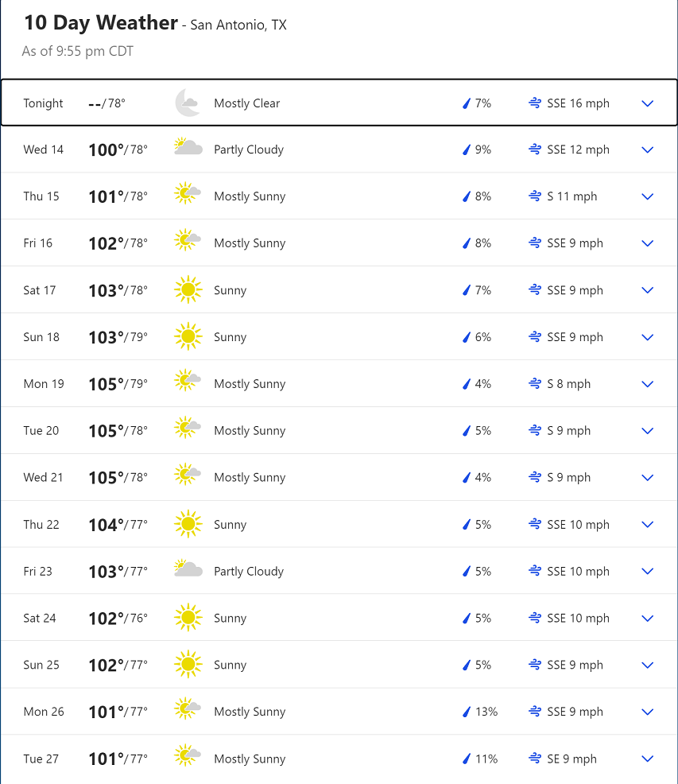Select the 'Tonight' day label

pos(43,103)
